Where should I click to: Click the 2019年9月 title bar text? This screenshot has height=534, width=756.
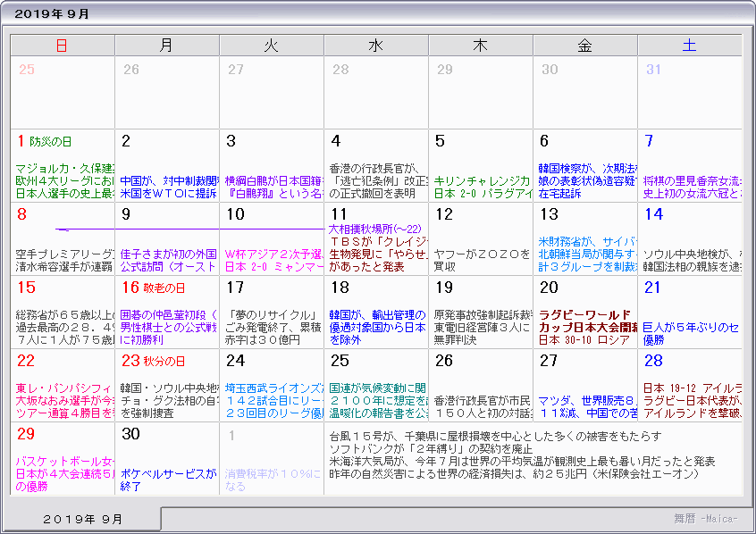[x=54, y=13]
